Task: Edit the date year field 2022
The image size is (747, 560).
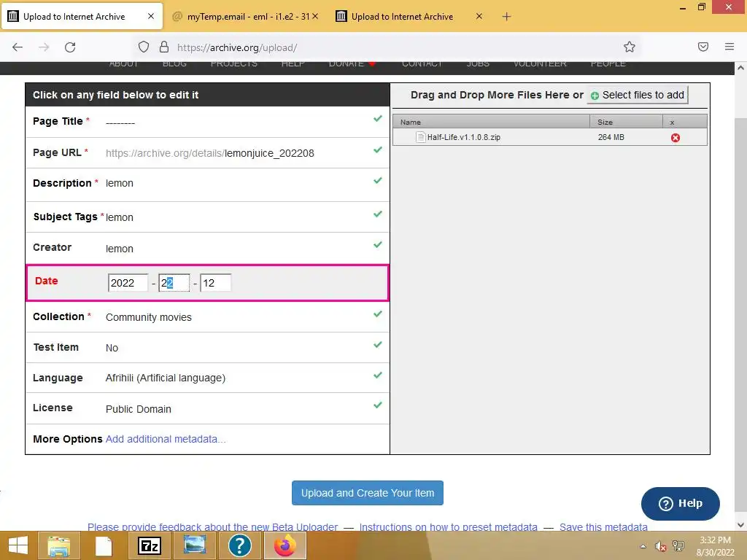Action: pos(128,283)
